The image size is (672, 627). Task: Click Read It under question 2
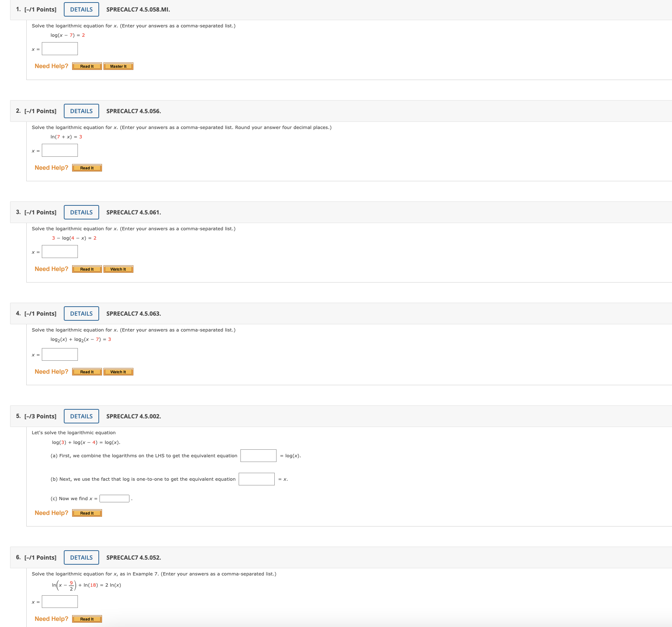coord(87,168)
